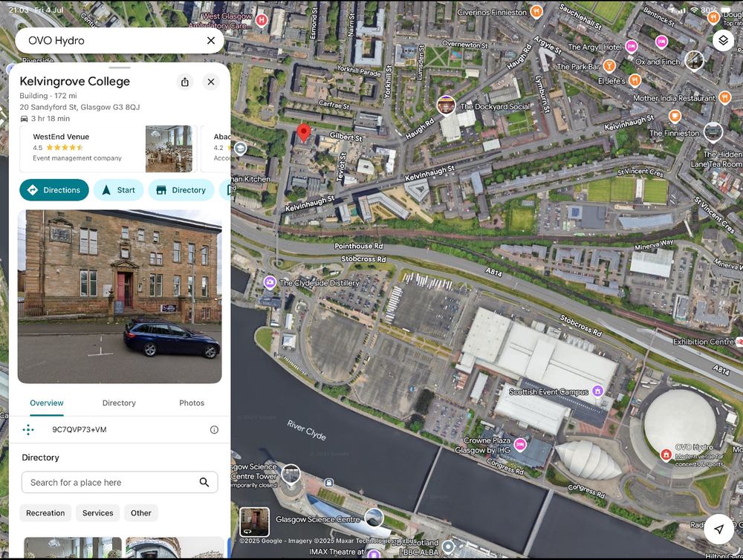Open The Dockyard Social photo marker

446,106
